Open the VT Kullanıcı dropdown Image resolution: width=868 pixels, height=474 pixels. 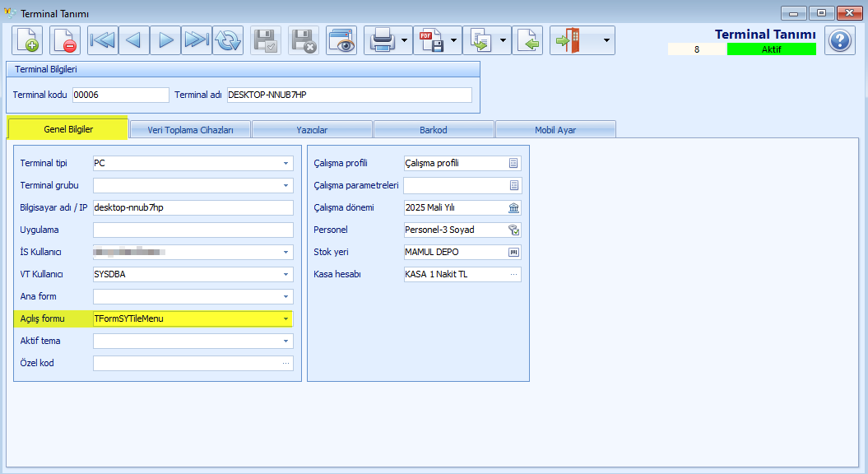point(285,274)
